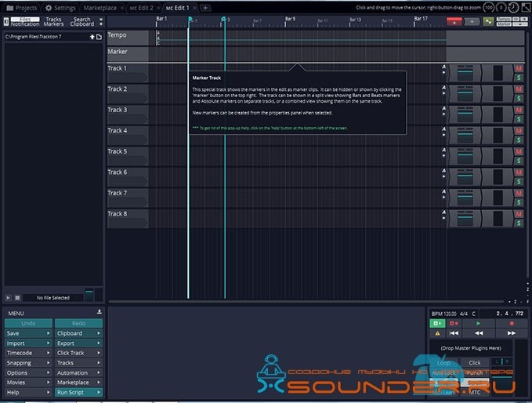Click the rewind transport button

[479, 333]
